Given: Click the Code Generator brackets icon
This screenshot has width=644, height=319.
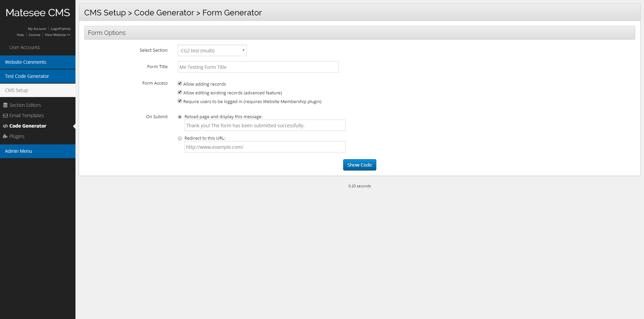Looking at the screenshot, I should click(5, 126).
